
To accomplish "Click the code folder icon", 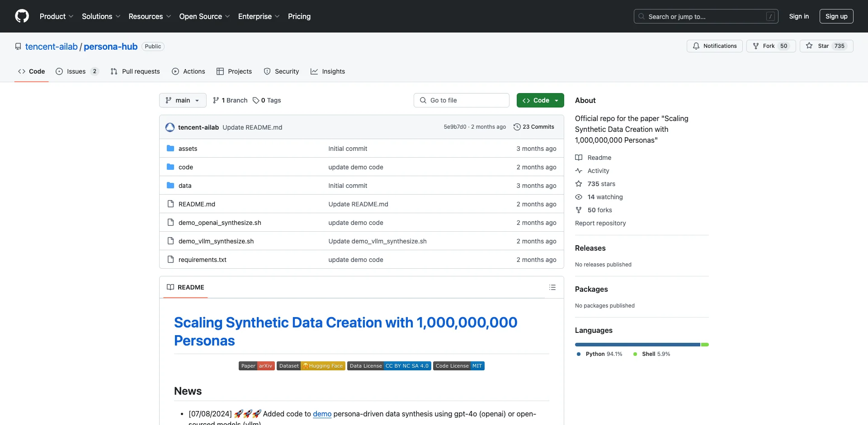I will [x=170, y=167].
